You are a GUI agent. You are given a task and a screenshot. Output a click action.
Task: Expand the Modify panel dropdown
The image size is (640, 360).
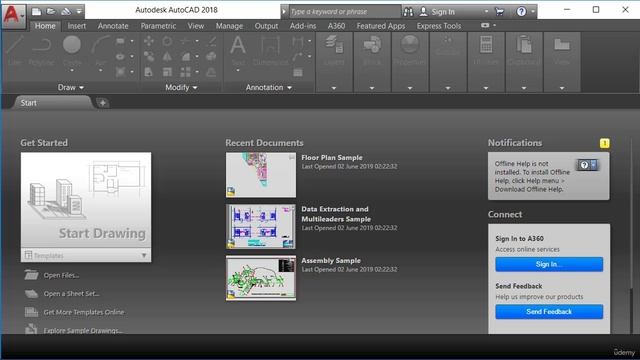[181, 87]
